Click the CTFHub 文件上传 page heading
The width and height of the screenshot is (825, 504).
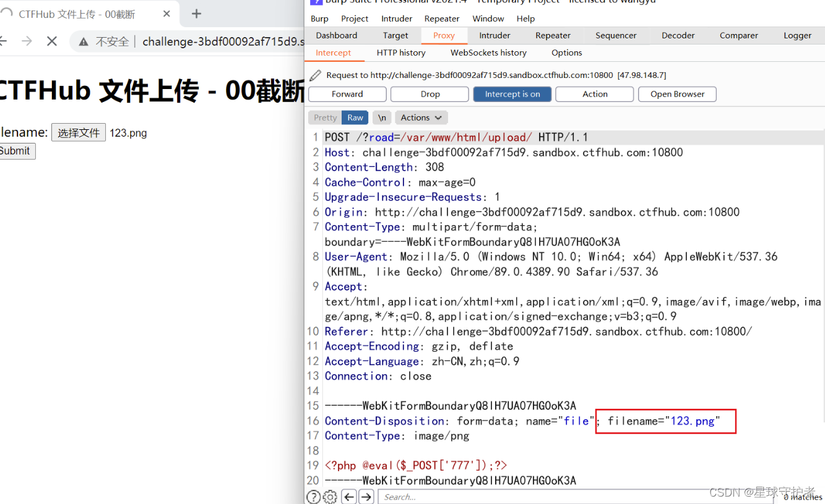point(152,92)
